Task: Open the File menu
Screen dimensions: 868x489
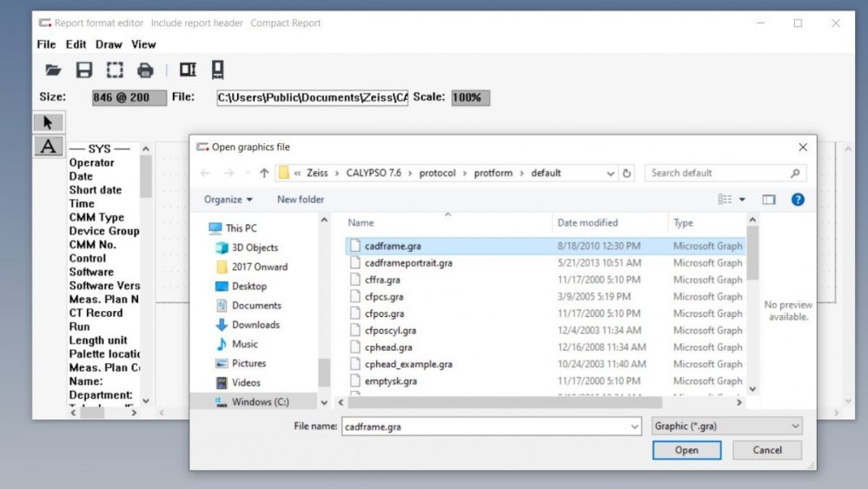Action: 47,44
